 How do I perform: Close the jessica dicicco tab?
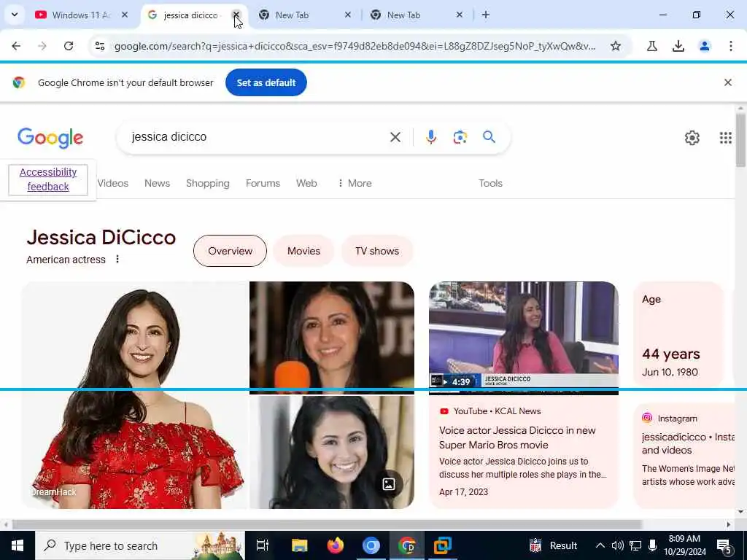236,15
